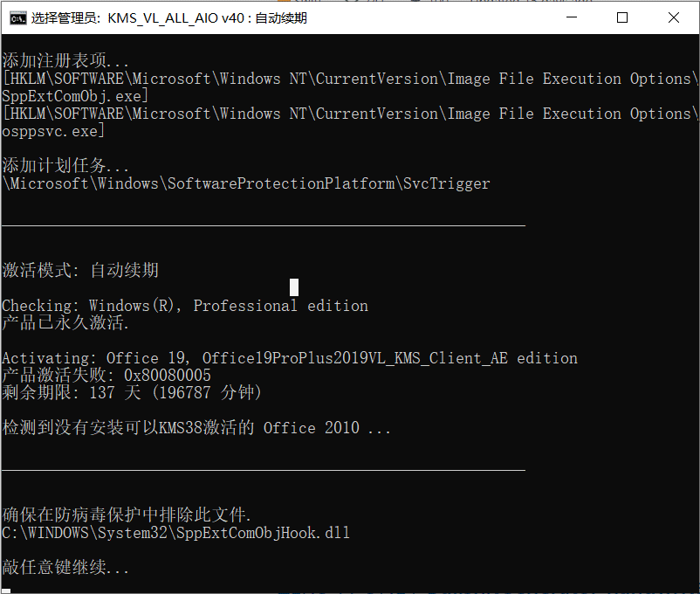700x594 pixels.
Task: Click the '激活模式: 自动续期' line
Action: 80,270
